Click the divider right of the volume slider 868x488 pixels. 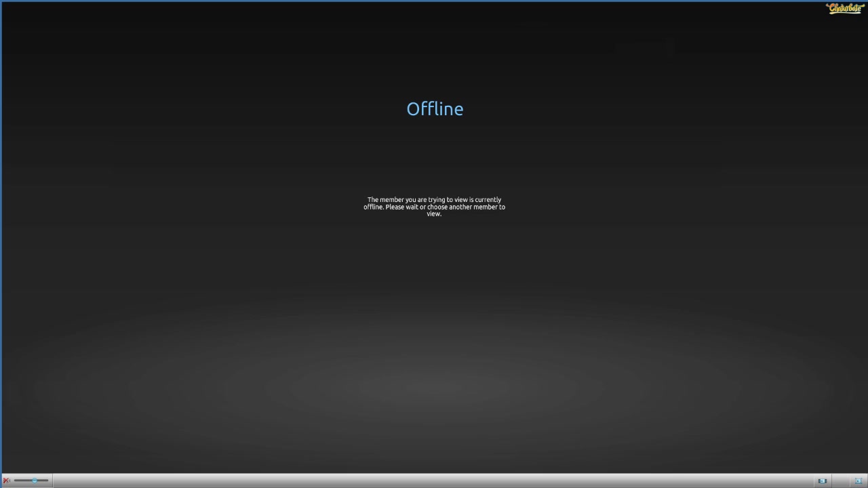[53, 481]
